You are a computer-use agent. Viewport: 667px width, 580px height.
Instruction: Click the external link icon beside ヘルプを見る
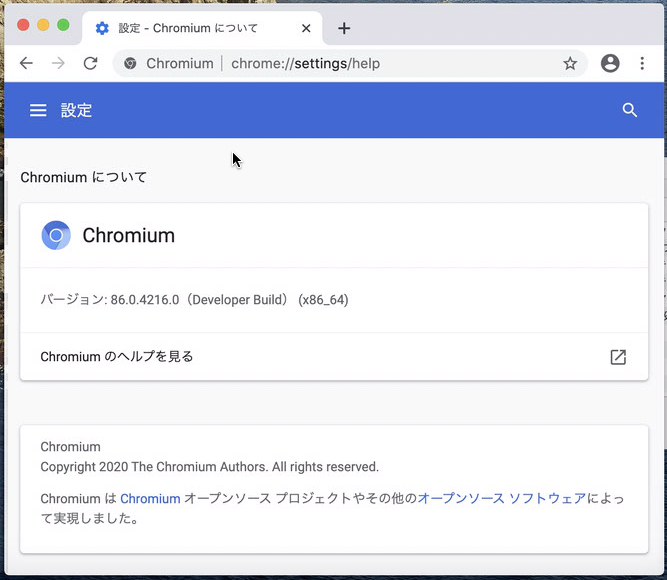pyautogui.click(x=618, y=357)
